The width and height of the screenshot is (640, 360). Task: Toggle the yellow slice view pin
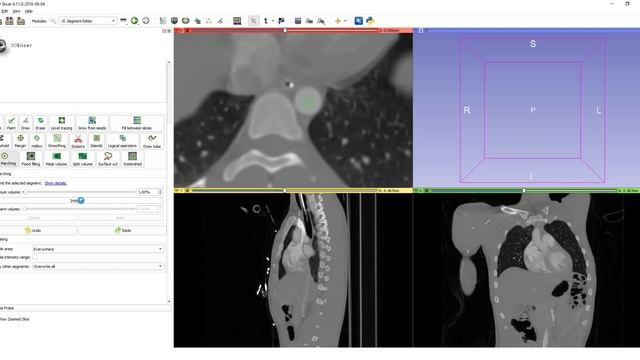click(177, 190)
